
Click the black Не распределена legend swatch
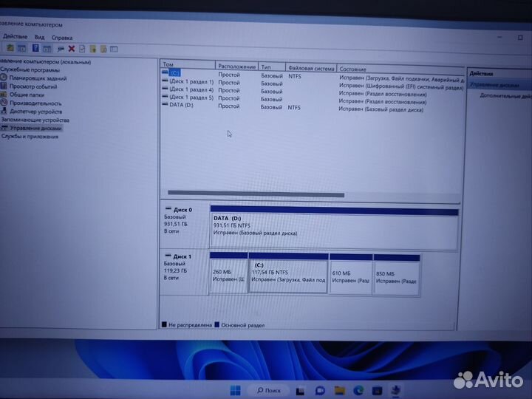coord(165,324)
